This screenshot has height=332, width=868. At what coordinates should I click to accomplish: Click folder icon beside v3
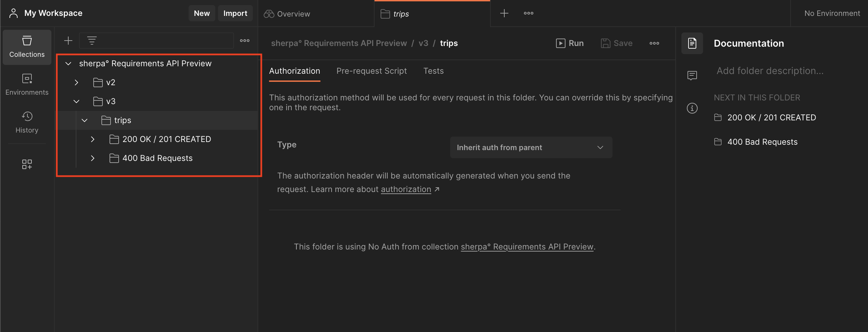[x=98, y=101]
